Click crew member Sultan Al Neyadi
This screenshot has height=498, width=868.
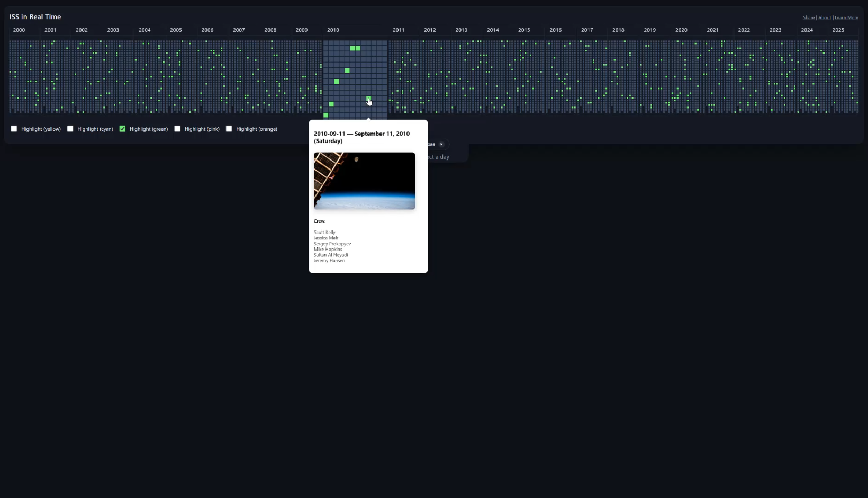331,255
